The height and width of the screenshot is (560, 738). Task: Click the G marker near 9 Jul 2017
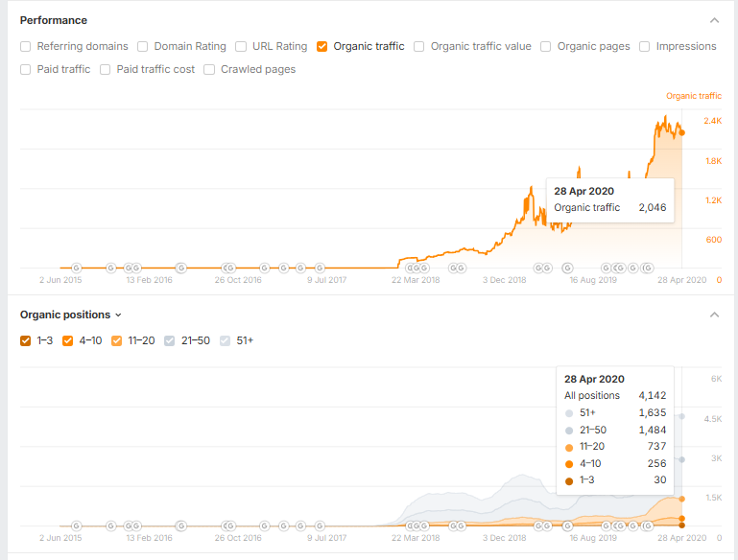320,268
